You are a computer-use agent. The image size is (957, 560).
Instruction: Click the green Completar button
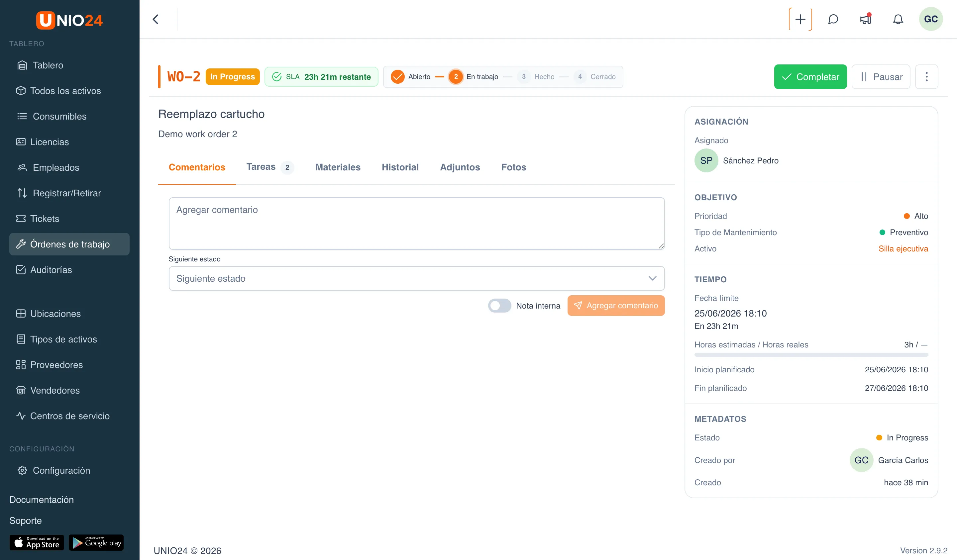pyautogui.click(x=810, y=77)
